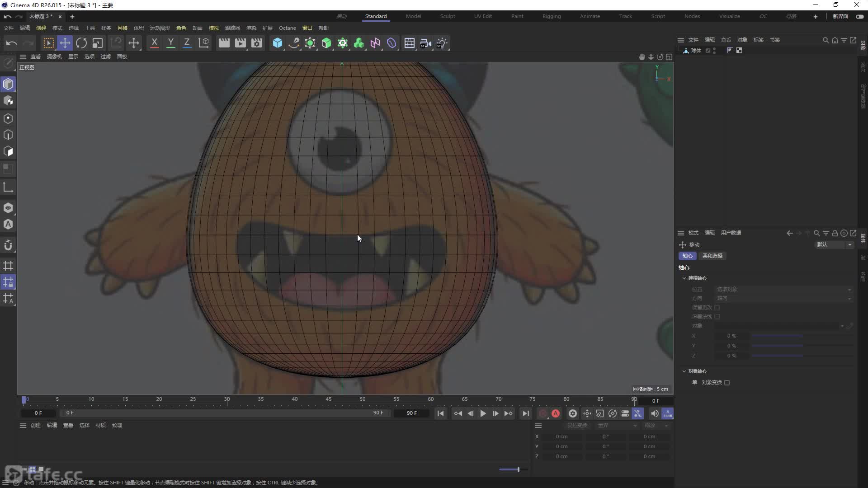Add the green Extrude generator
868x488 pixels.
point(326,43)
